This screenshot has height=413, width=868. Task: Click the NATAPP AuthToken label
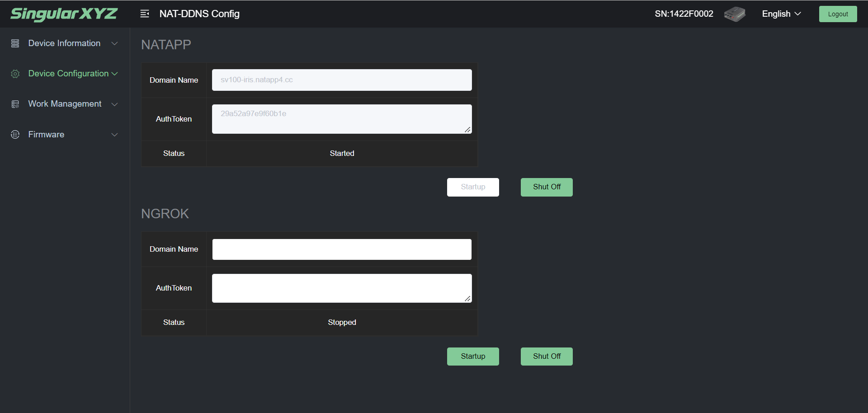[174, 119]
